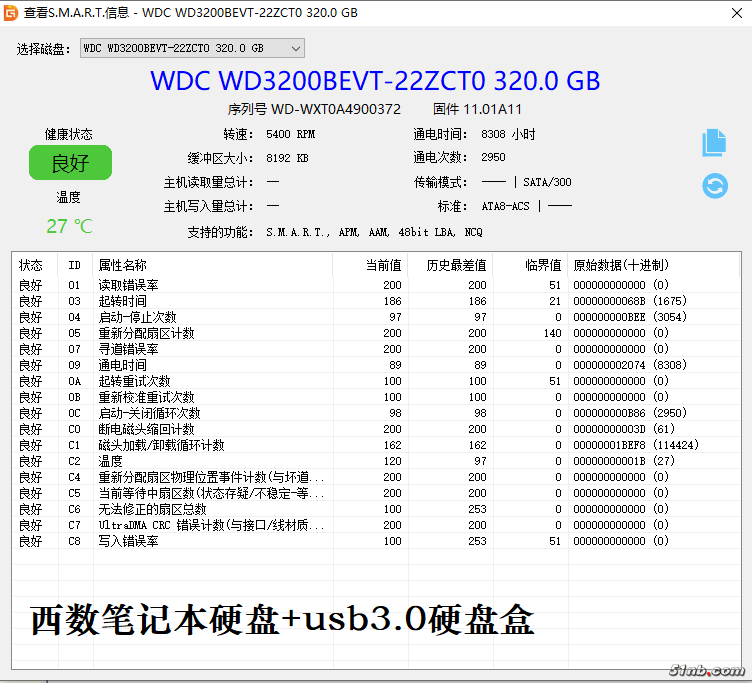Select the 断电磁头缩回计数 row
This screenshot has width=752, height=683.
[x=376, y=429]
